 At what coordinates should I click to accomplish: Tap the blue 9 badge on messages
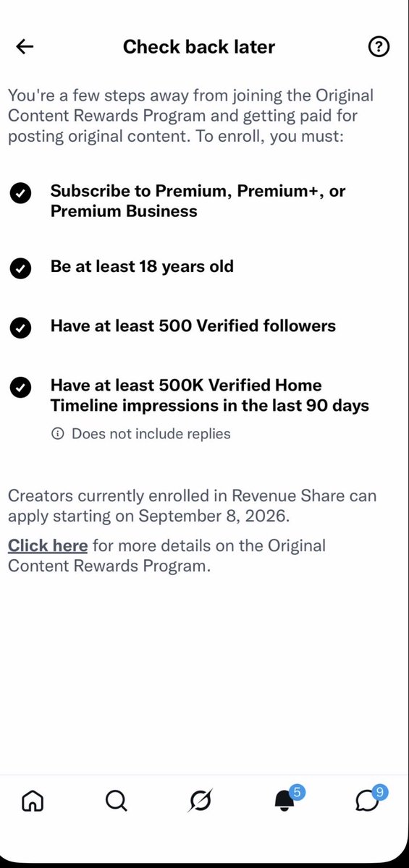pyautogui.click(x=381, y=792)
